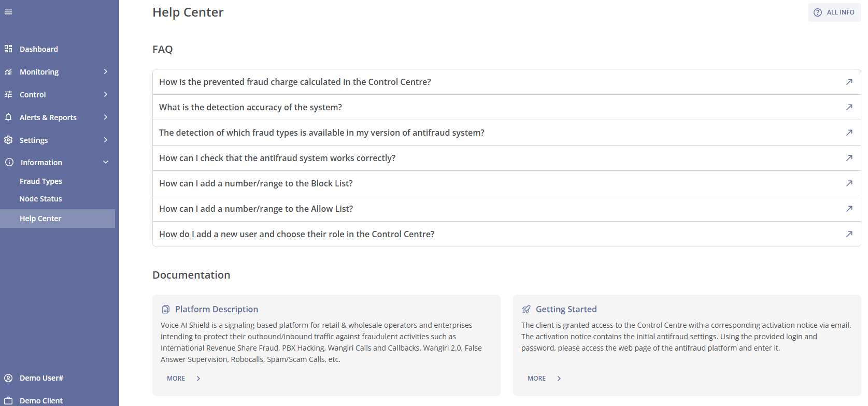Click the hamburger menu icon
Image resolution: width=868 pixels, height=406 pixels.
pos(8,12)
